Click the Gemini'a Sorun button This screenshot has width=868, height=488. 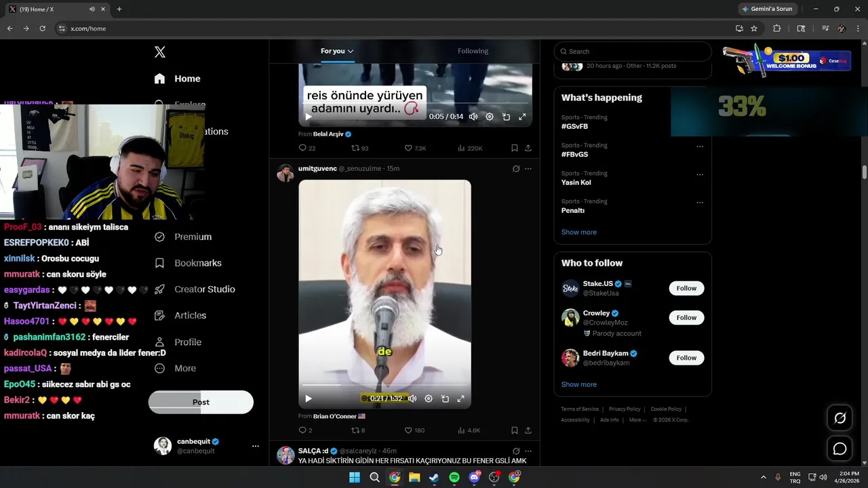(767, 9)
